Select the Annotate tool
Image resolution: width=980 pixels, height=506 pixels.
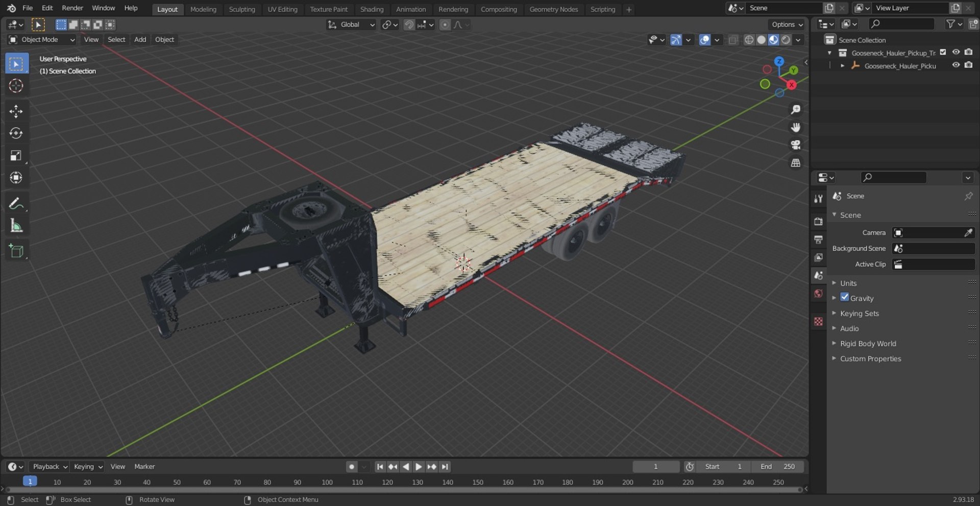click(x=16, y=204)
